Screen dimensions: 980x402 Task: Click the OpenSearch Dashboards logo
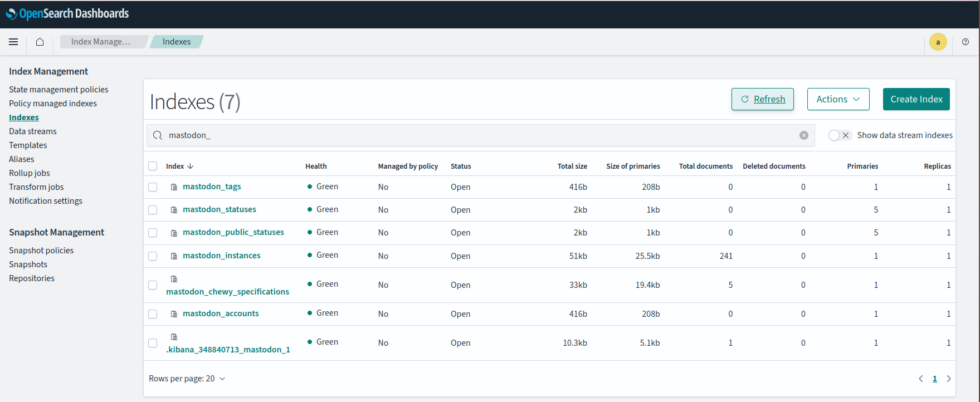pos(67,13)
